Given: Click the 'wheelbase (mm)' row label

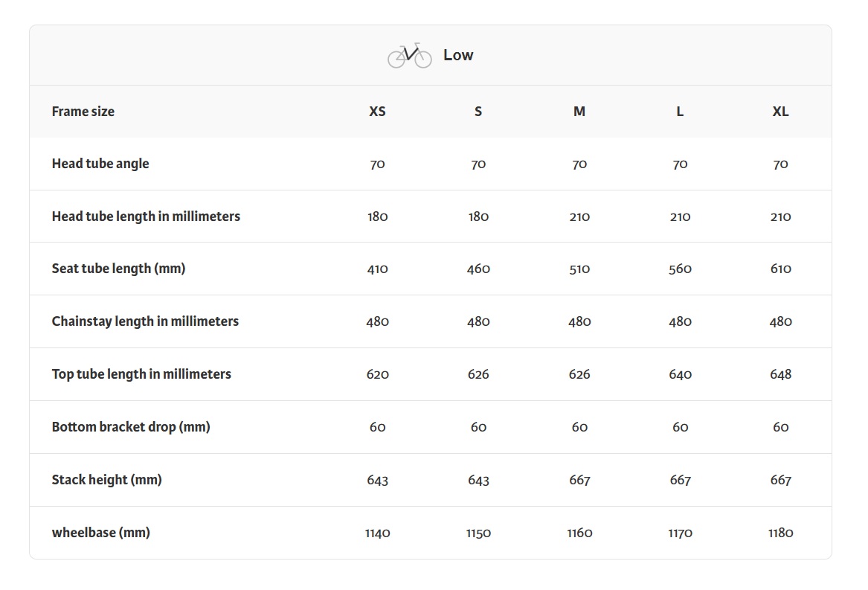Looking at the screenshot, I should 100,533.
